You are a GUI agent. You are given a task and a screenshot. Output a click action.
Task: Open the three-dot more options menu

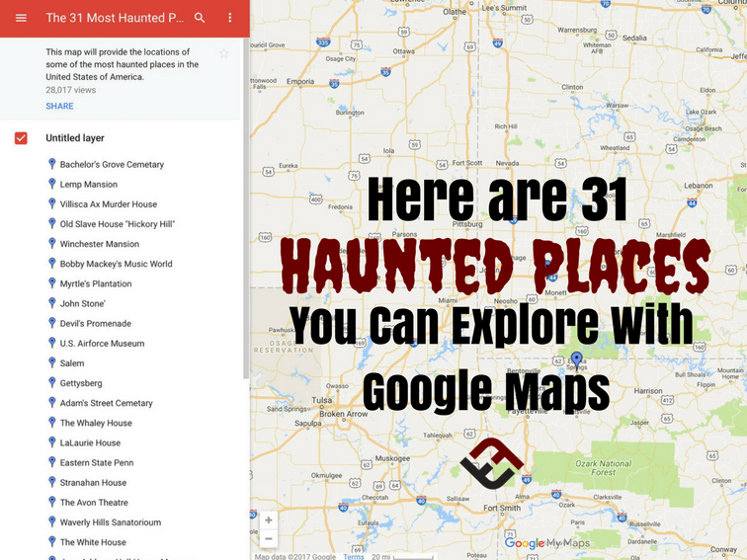coord(230,18)
